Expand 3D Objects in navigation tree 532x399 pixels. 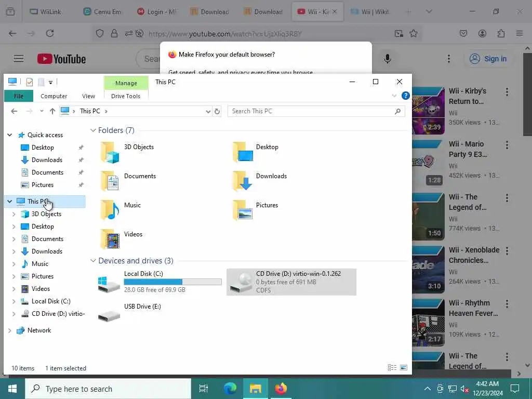(x=14, y=214)
